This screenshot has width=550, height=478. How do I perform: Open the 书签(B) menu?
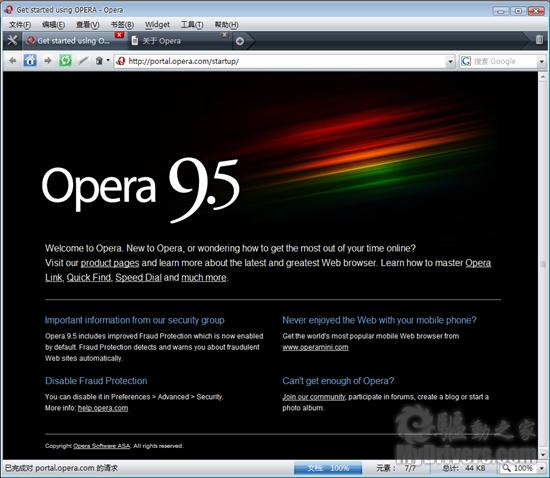(122, 25)
